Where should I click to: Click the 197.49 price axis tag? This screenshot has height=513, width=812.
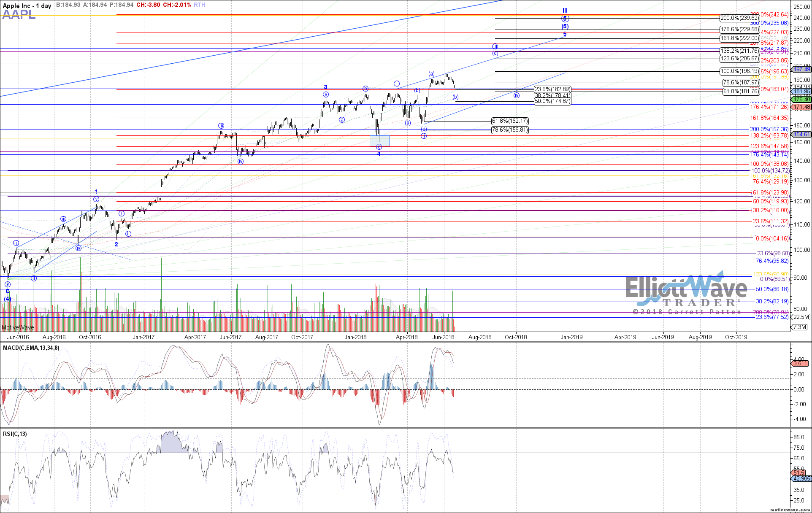tap(801, 69)
